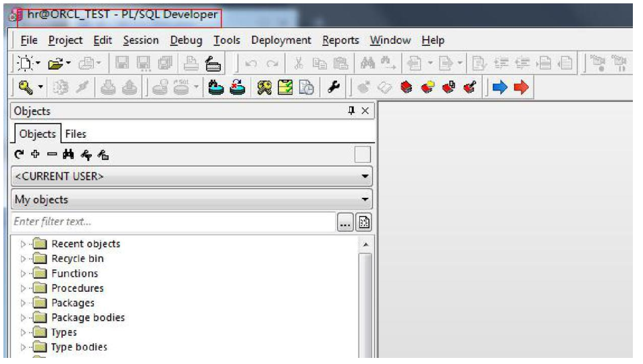Refresh the Objects browser list
This screenshot has height=364, width=643.
coord(19,155)
